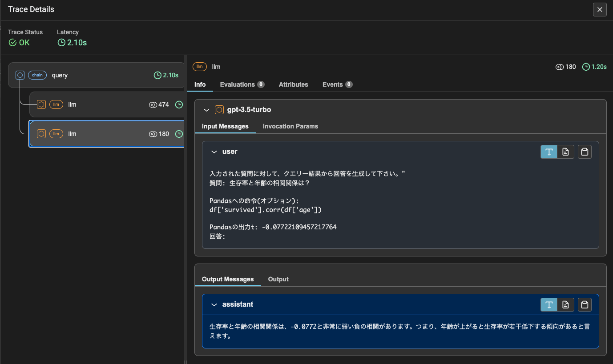Collapse the assistant message card
Screen dimensions: 613x364
click(214, 304)
